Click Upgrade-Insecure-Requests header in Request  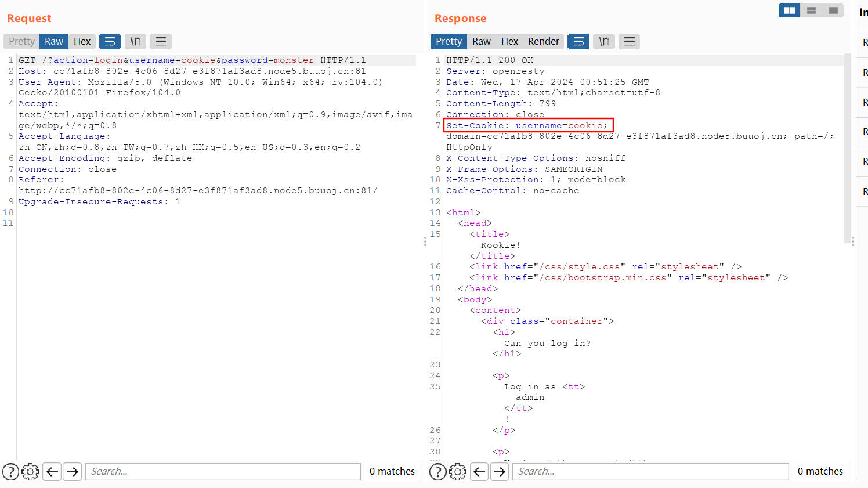click(x=99, y=201)
